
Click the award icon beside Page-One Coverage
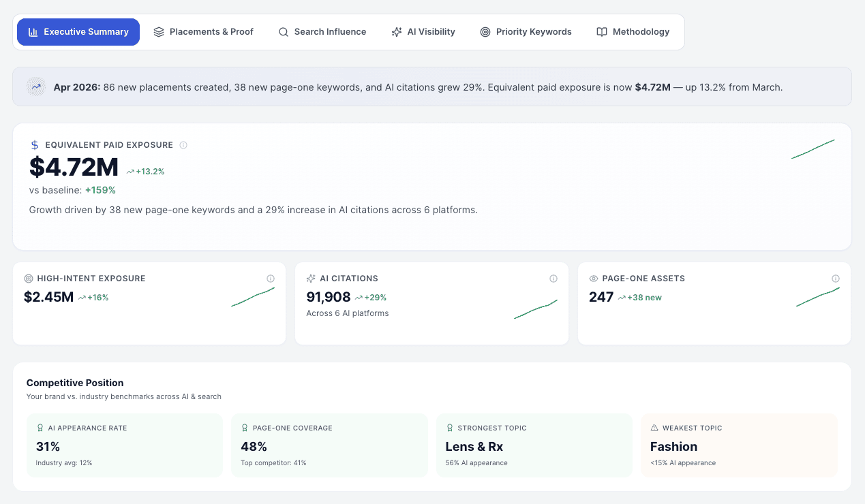[245, 428]
